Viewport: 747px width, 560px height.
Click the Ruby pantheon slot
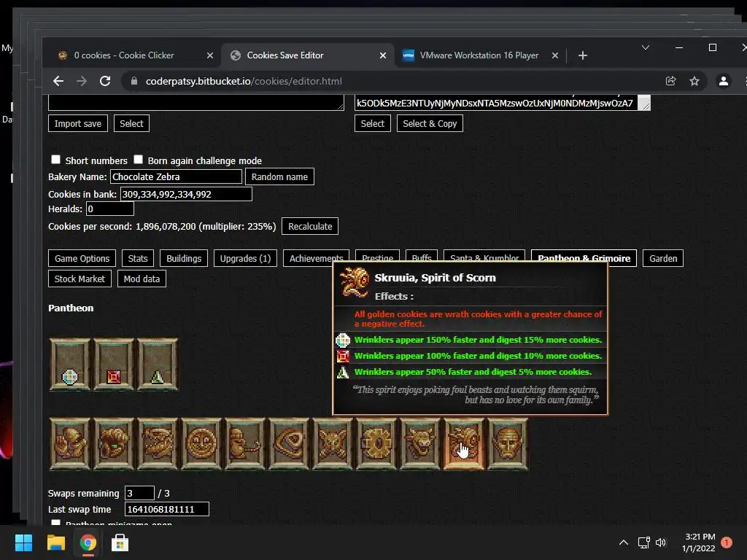tap(113, 365)
